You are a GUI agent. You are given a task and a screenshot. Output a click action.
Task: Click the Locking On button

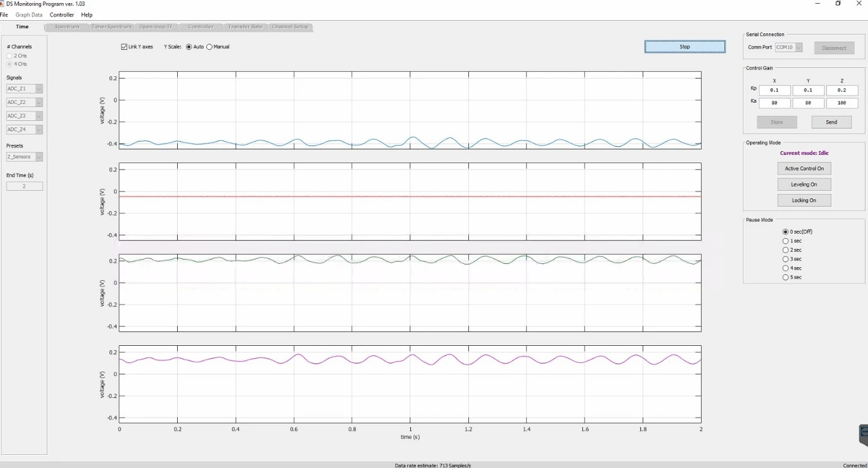click(x=804, y=200)
